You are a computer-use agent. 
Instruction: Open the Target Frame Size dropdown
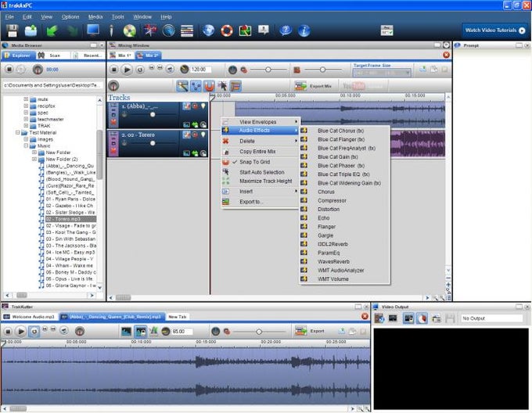[382, 73]
